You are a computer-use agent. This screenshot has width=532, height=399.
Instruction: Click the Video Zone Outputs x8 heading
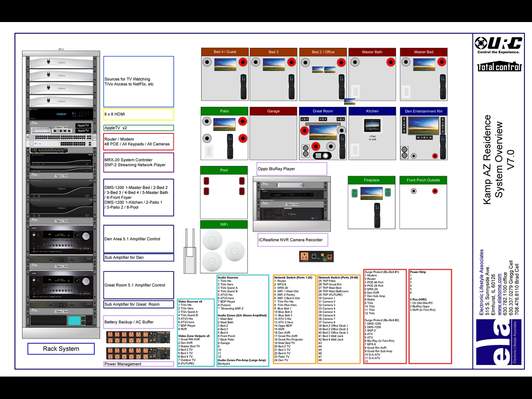(194, 336)
